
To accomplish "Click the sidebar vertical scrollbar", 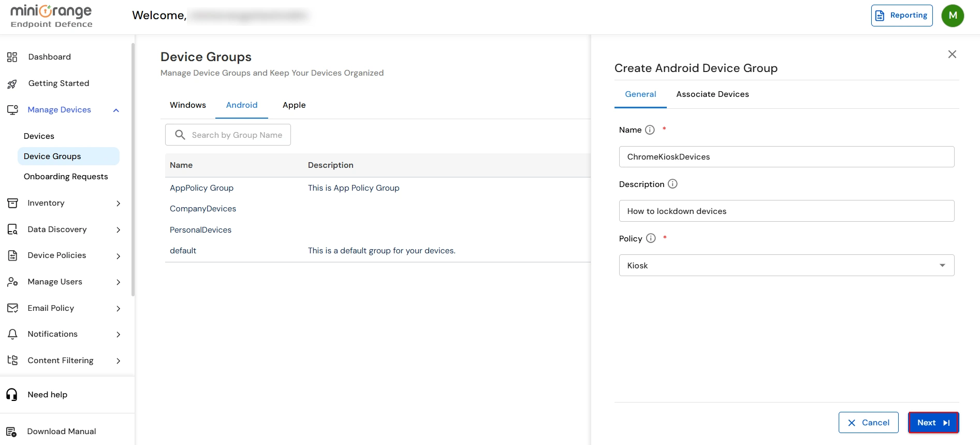I will 133,170.
